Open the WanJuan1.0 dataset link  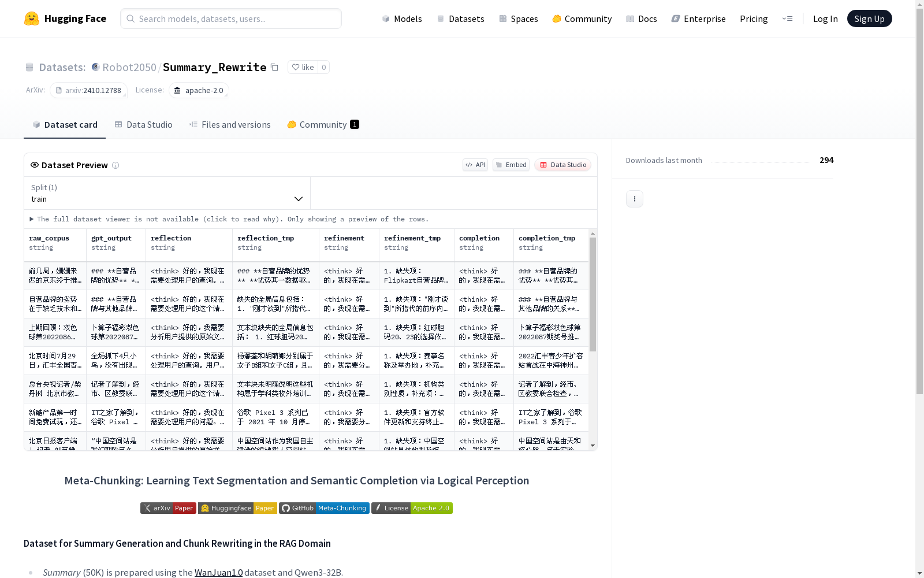pyautogui.click(x=218, y=573)
